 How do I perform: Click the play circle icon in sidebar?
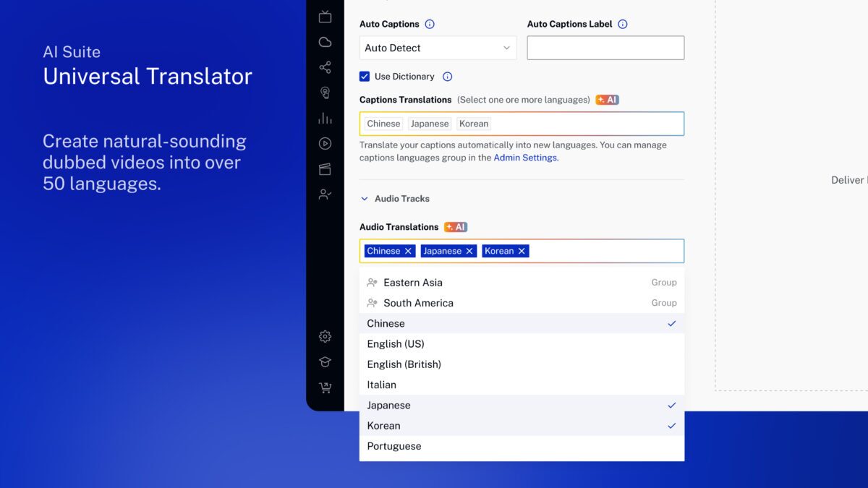point(325,143)
